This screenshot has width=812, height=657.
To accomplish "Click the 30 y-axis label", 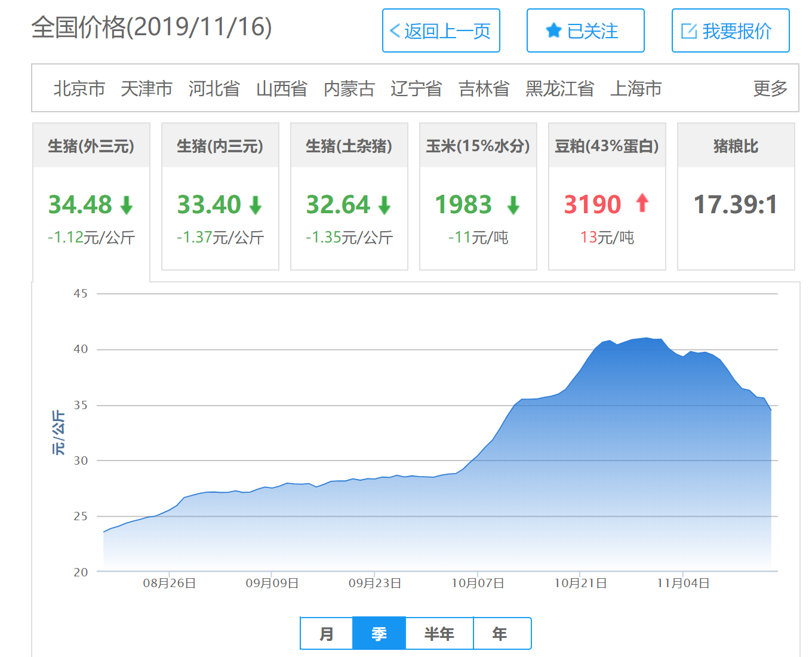I will pos(81,460).
